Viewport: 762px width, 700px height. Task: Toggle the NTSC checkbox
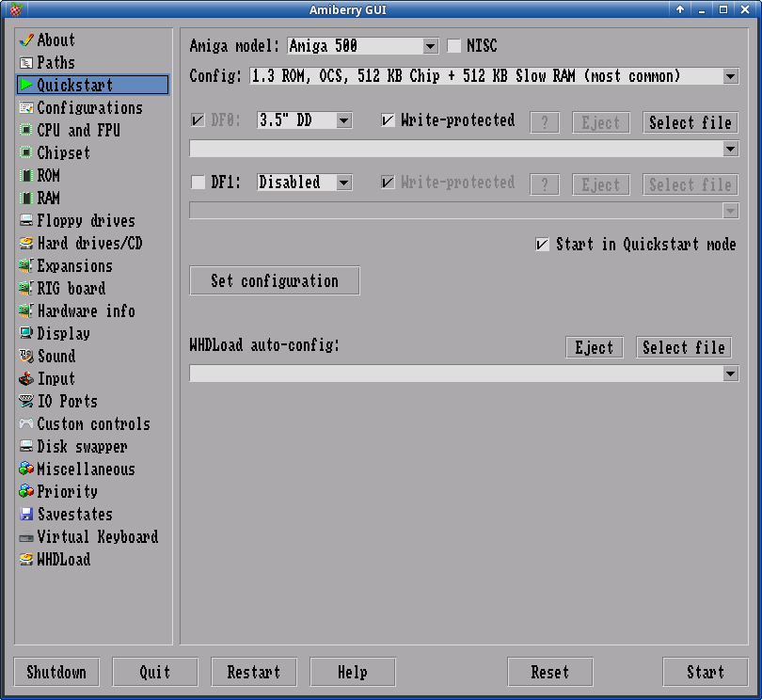pos(453,46)
